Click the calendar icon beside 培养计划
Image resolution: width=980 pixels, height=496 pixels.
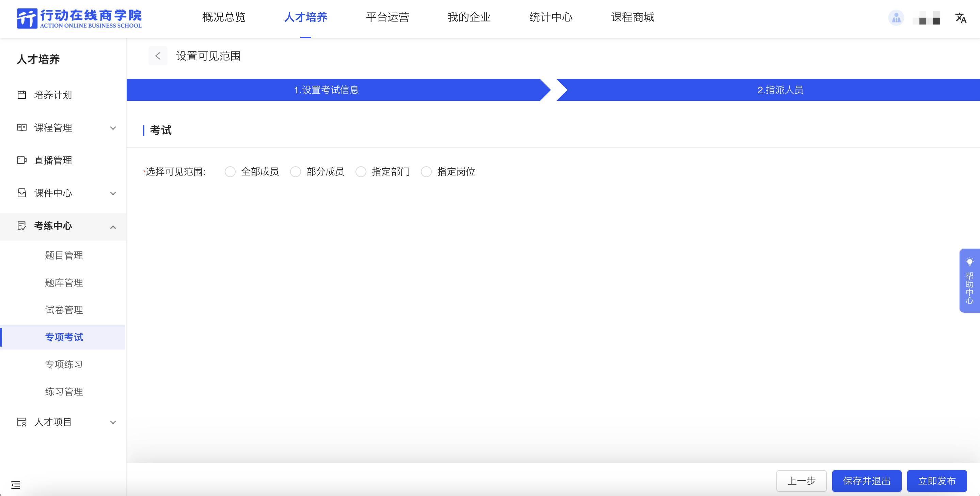22,95
